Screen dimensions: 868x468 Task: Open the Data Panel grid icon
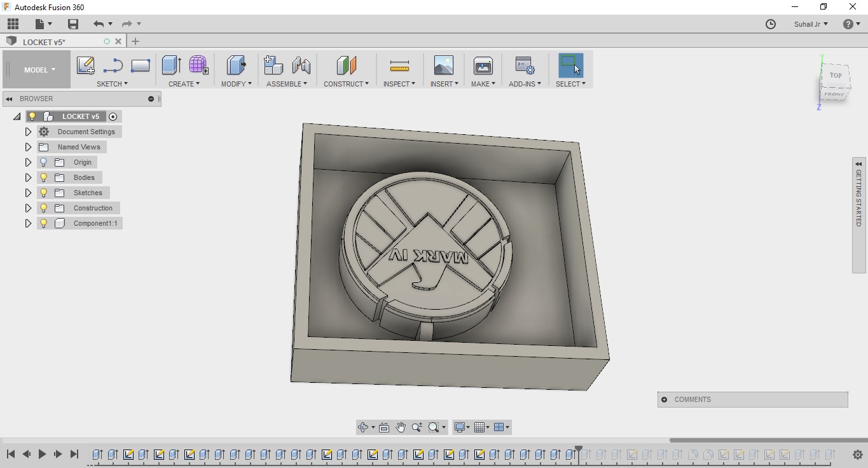13,24
